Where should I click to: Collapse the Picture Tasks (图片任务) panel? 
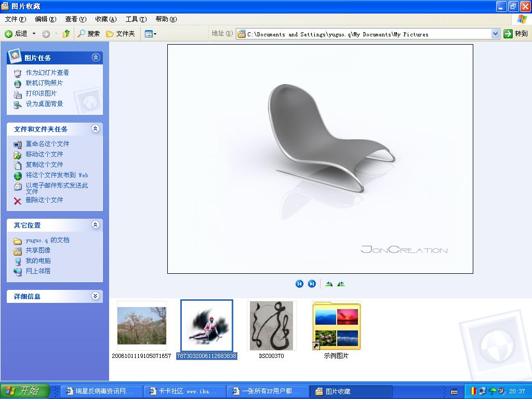96,57
